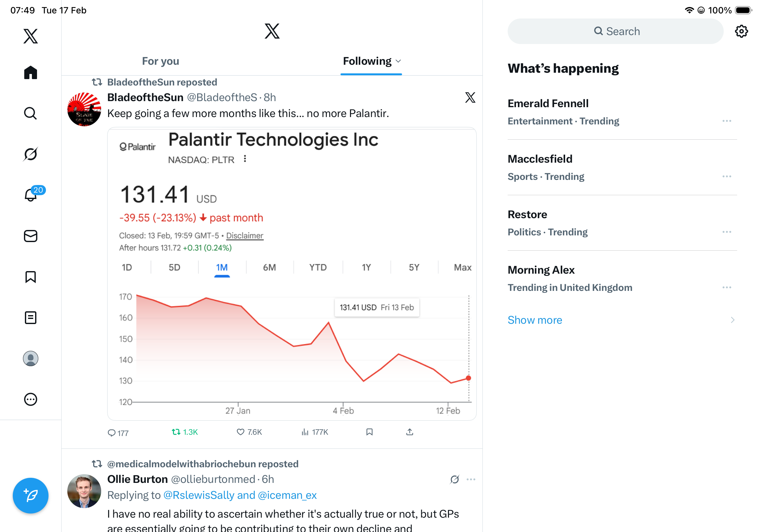Open the Palantir stock chart image

point(292,274)
